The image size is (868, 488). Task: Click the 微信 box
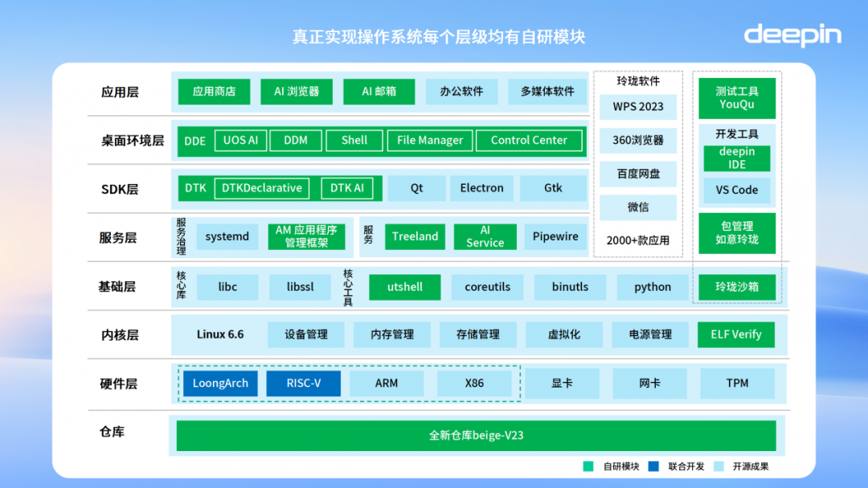pyautogui.click(x=637, y=207)
